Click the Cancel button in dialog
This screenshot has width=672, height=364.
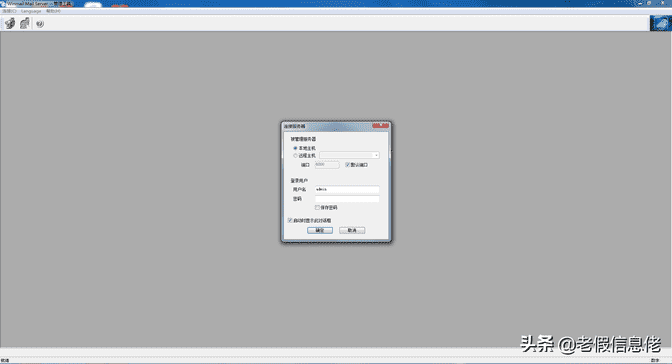(x=352, y=230)
